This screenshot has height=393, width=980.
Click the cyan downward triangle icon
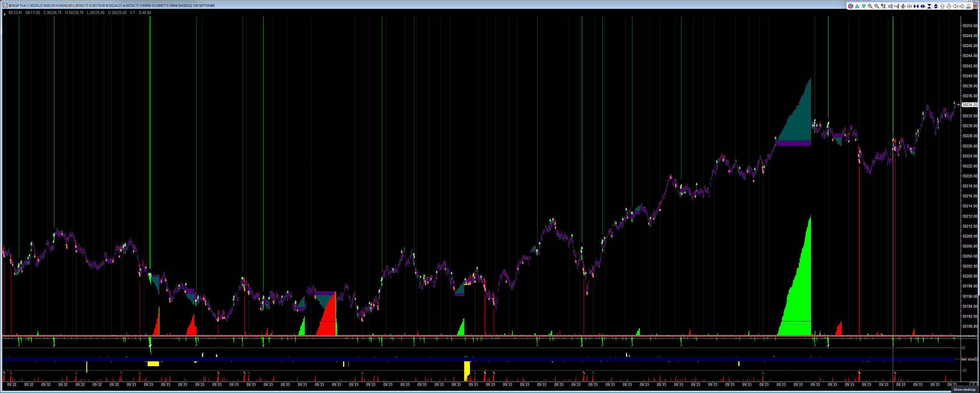pos(863,6)
